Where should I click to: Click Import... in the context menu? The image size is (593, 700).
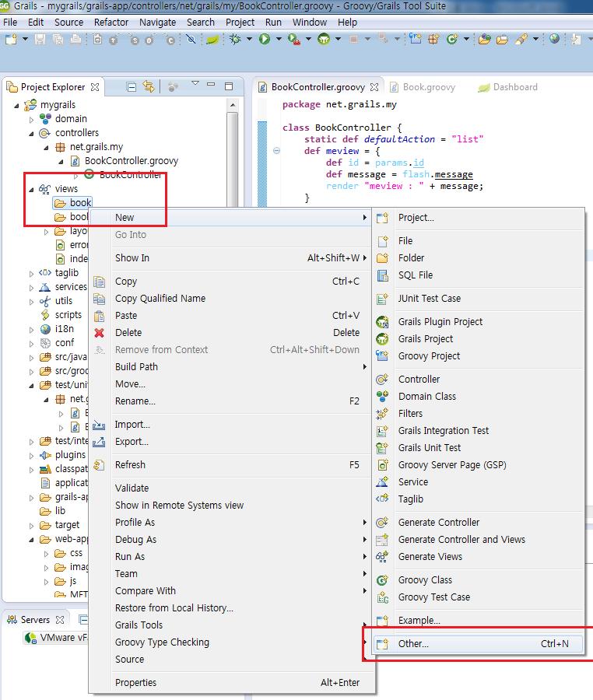(x=232, y=424)
